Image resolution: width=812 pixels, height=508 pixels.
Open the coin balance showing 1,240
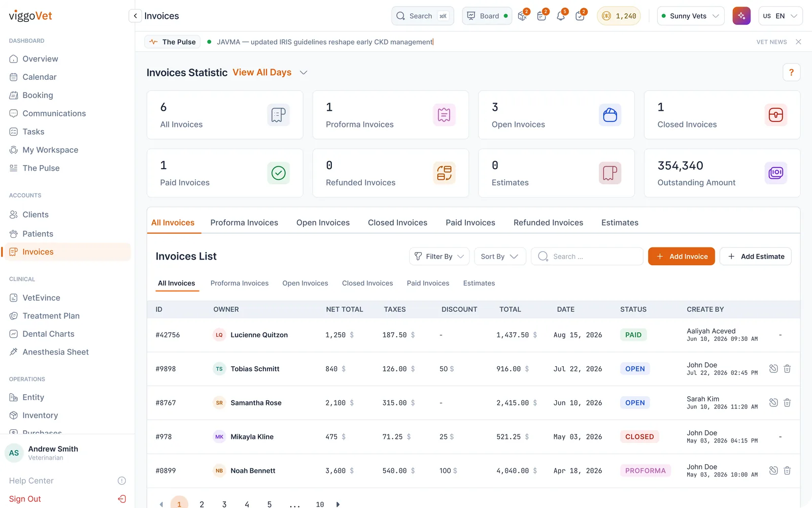[x=619, y=16]
